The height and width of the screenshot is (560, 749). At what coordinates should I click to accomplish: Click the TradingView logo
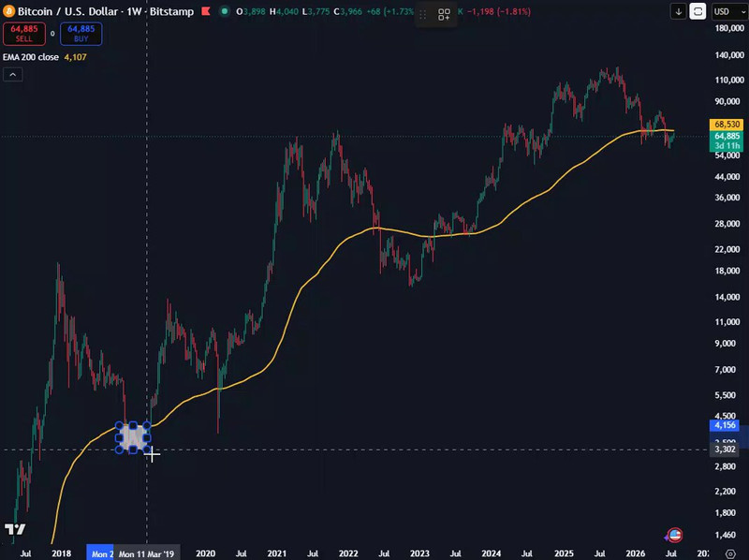coord(15,529)
